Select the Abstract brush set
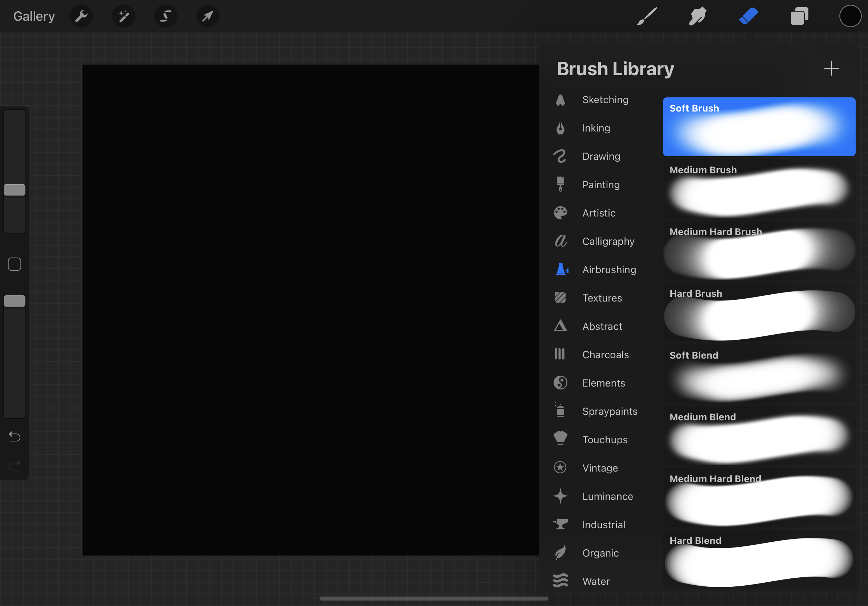This screenshot has width=868, height=606. (602, 326)
